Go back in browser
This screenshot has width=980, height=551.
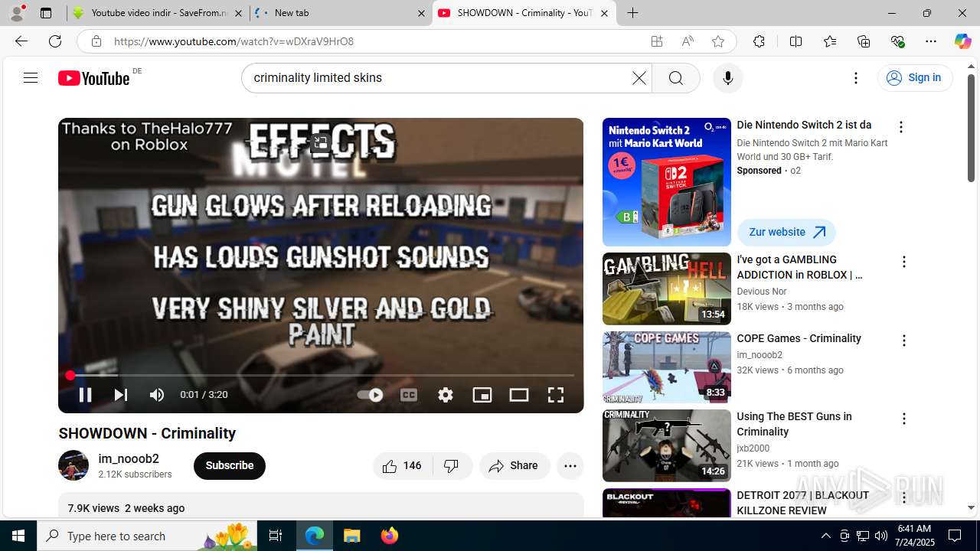(21, 41)
